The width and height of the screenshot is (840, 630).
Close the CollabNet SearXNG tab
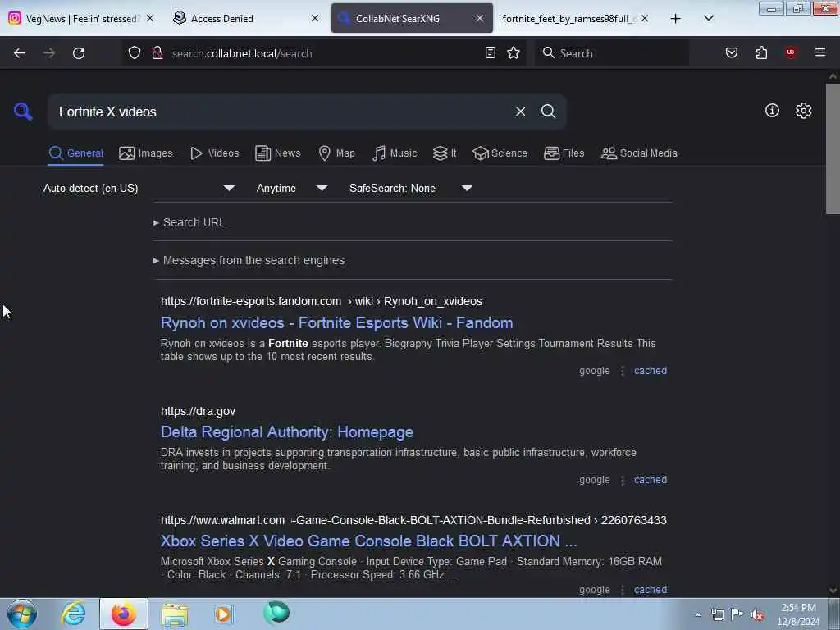(x=480, y=18)
